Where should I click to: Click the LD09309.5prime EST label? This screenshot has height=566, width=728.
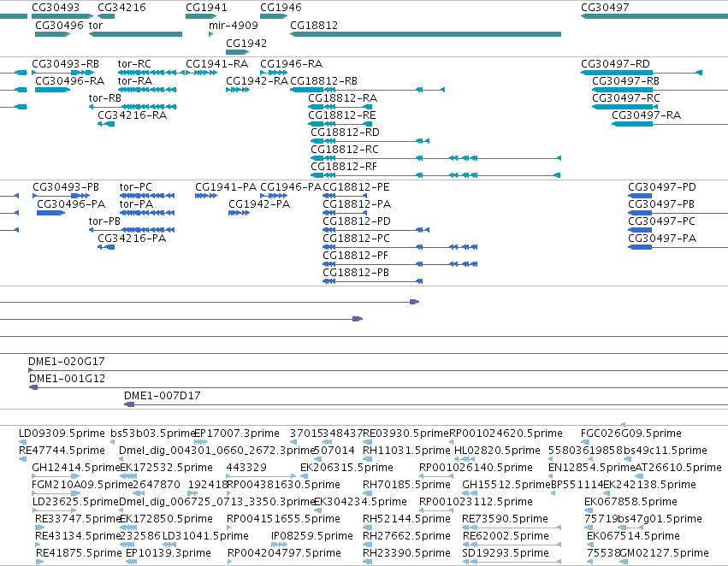[62, 433]
